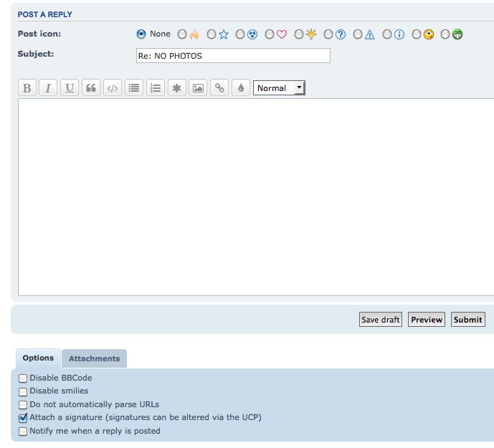Uncheck Attach a signature option

coord(24,418)
